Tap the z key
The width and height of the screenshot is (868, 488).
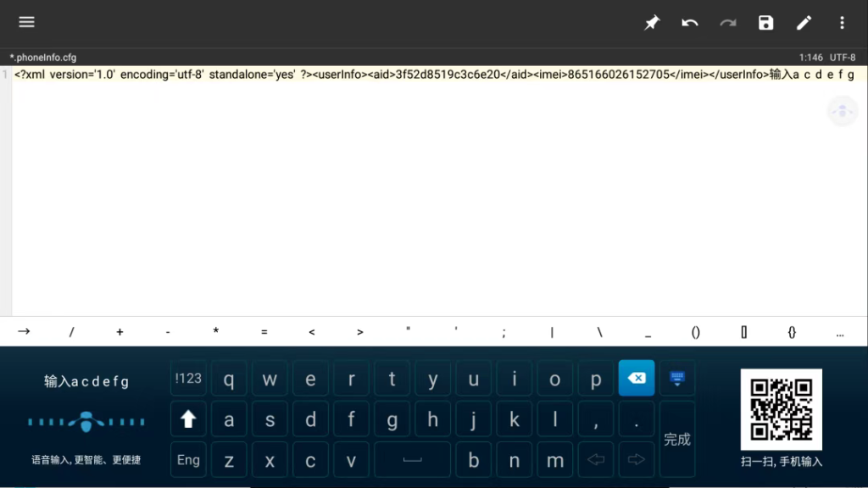(x=229, y=460)
